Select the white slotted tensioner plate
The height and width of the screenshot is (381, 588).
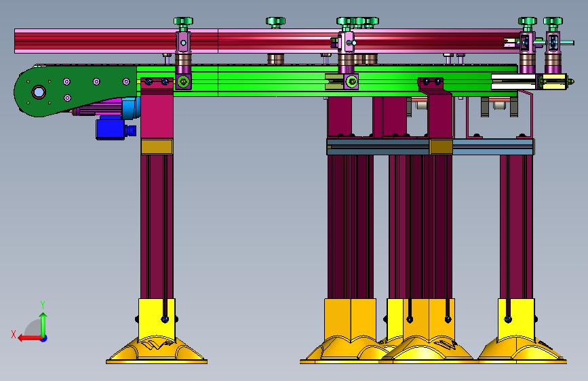click(x=513, y=82)
